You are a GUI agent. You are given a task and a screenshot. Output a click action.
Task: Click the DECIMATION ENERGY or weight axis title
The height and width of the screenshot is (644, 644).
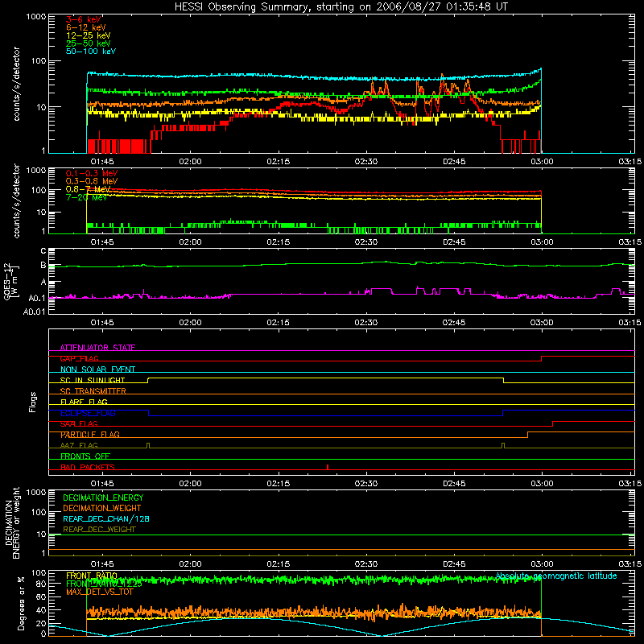point(12,522)
